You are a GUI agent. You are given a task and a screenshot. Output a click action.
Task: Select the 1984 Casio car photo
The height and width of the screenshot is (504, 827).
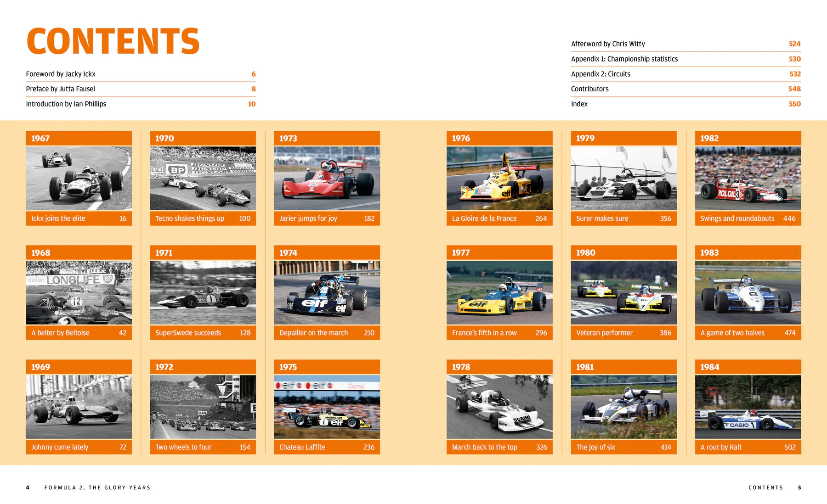pyautogui.click(x=748, y=407)
